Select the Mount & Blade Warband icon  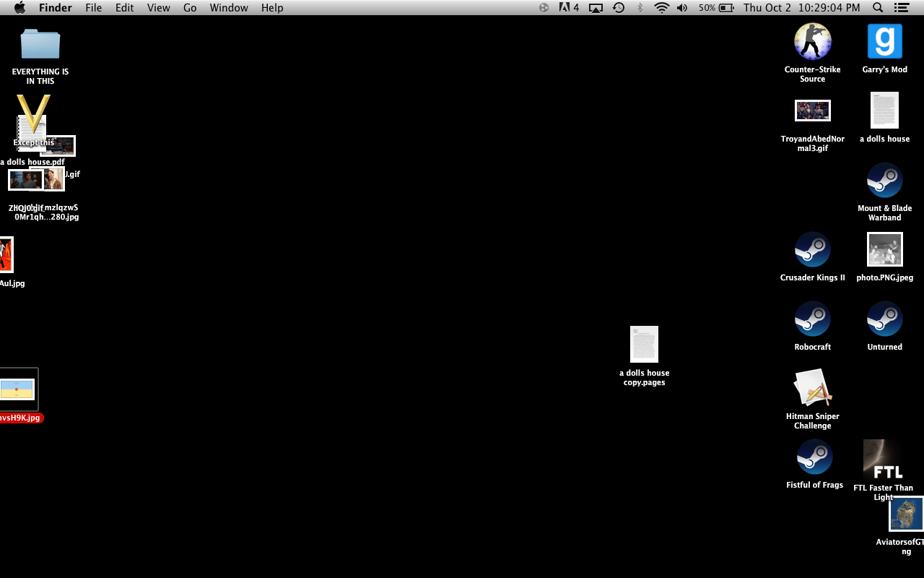(x=885, y=180)
